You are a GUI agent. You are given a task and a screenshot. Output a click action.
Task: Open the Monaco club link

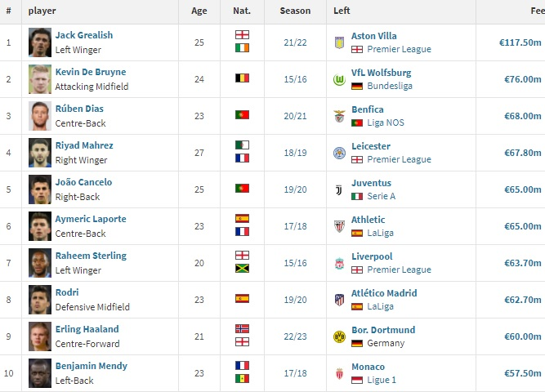pos(368,367)
